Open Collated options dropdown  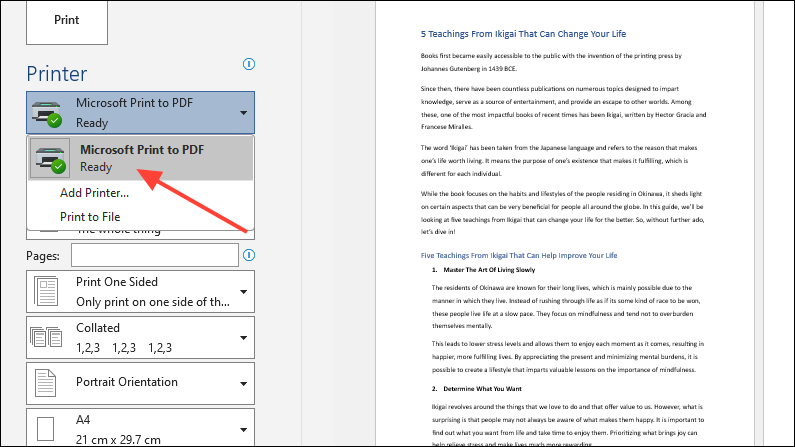coord(140,338)
